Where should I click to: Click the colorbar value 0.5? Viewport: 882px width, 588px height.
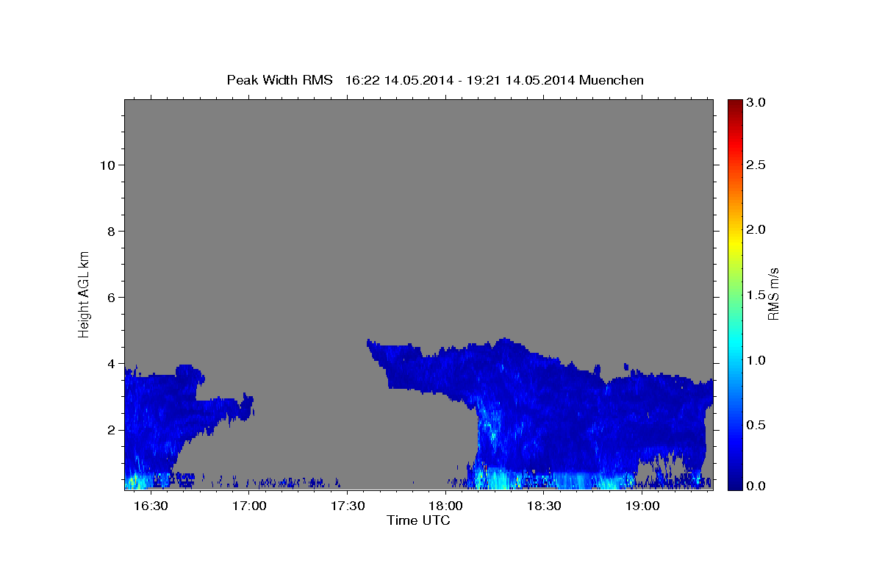[755, 425]
